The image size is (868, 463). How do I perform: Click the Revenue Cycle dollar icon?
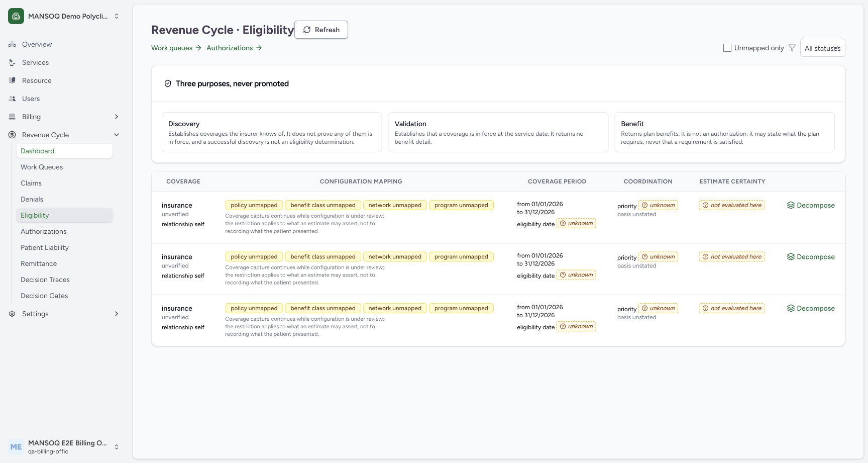coord(12,135)
